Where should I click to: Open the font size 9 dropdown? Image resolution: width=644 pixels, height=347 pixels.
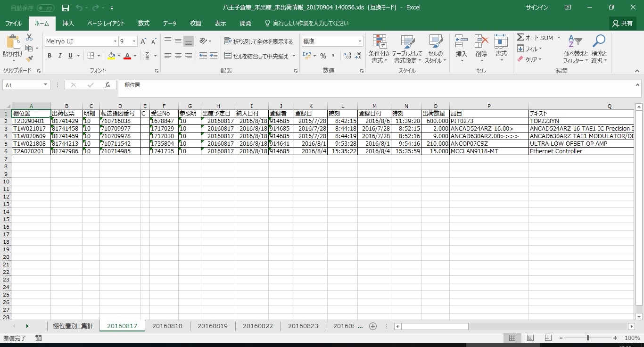click(x=134, y=41)
